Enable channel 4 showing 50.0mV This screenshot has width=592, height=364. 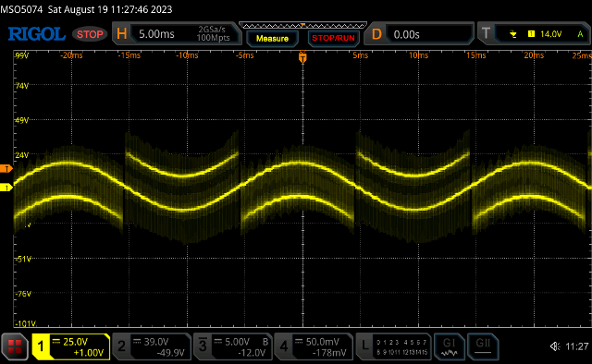(x=314, y=346)
